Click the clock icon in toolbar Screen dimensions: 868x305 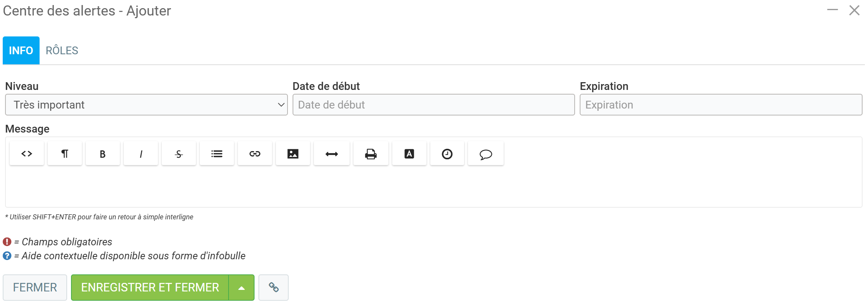coord(447,154)
